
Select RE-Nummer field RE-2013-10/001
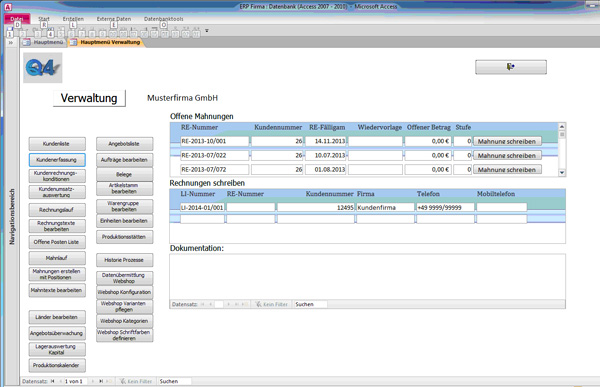[214, 141]
